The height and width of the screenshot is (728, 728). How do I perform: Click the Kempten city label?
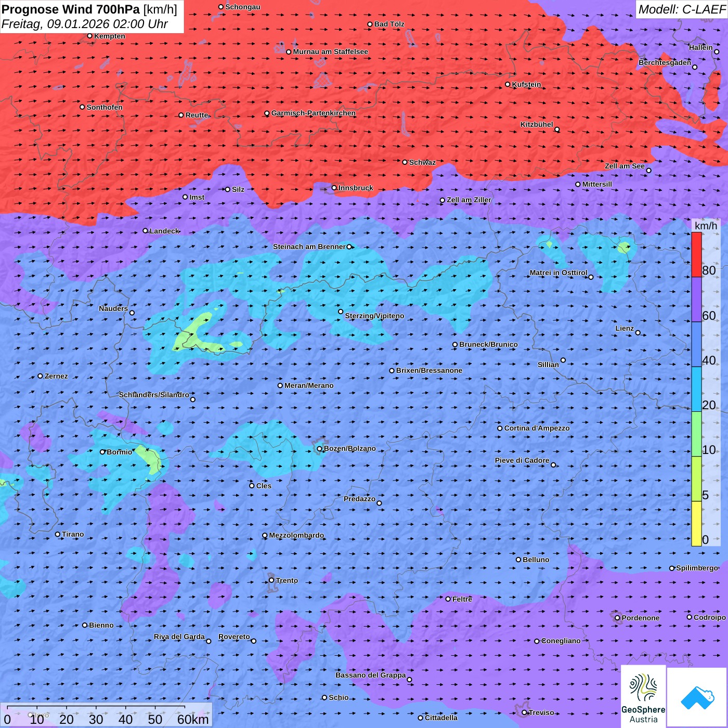click(x=109, y=36)
